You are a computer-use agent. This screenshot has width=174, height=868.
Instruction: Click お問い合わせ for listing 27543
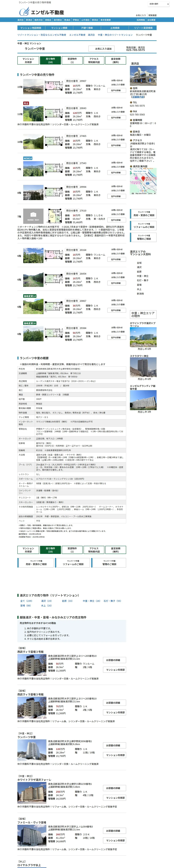117,162
